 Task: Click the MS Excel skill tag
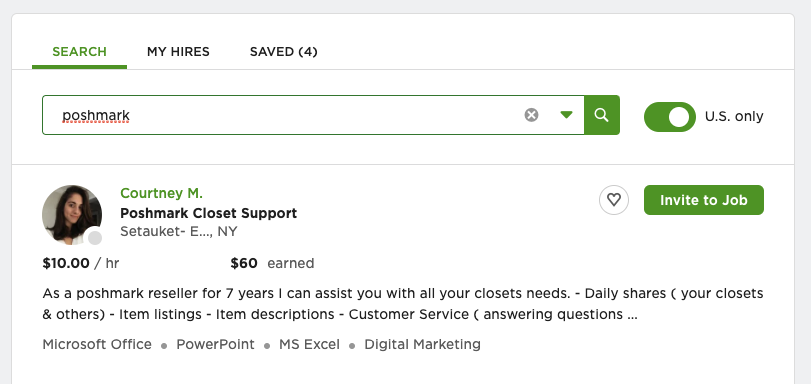coord(309,344)
